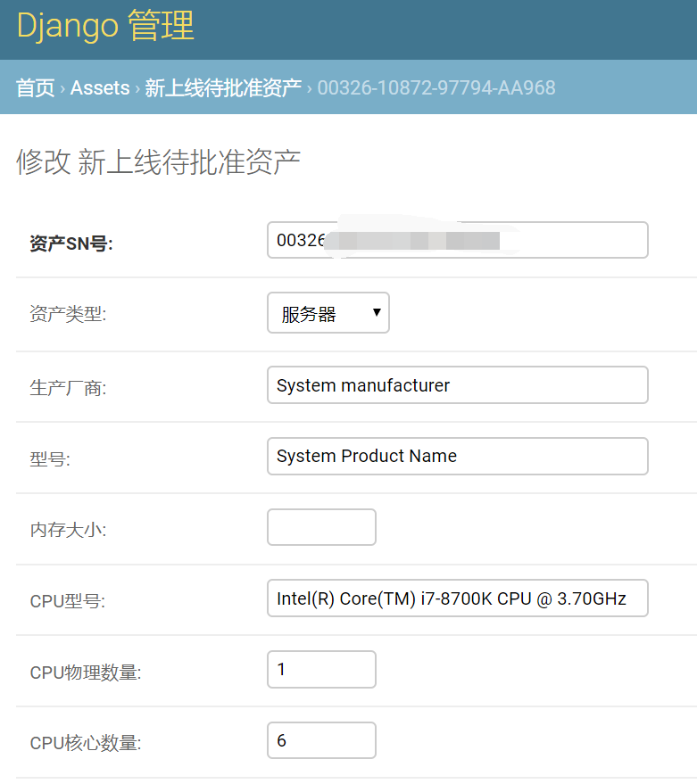
Task: Click the Django 管理 site header link
Action: [105, 25]
